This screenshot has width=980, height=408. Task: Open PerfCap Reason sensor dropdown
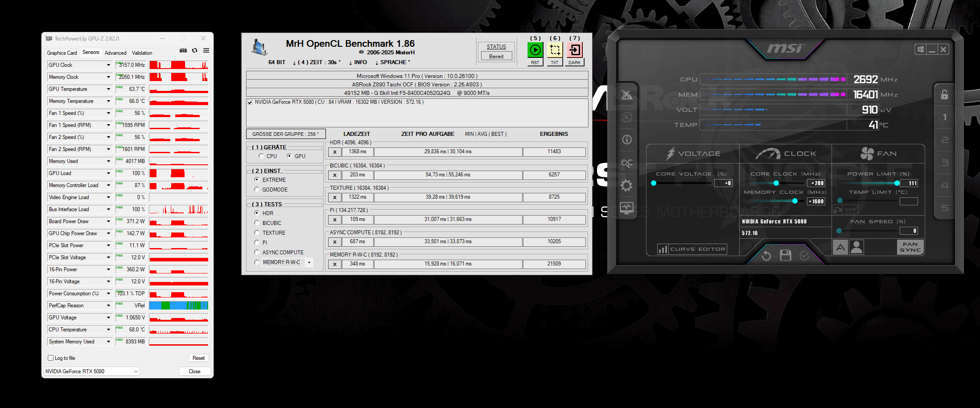(108, 306)
